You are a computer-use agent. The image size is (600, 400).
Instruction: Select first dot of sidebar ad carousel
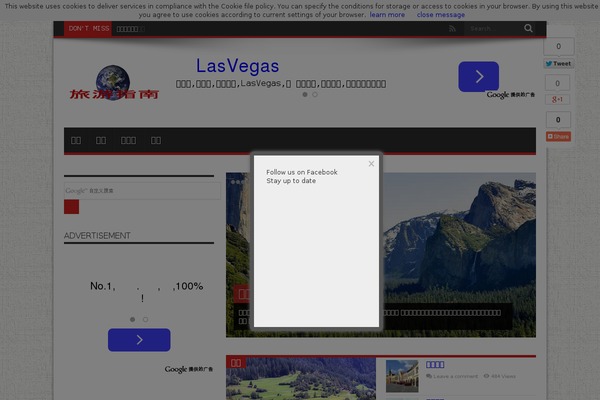click(x=132, y=319)
